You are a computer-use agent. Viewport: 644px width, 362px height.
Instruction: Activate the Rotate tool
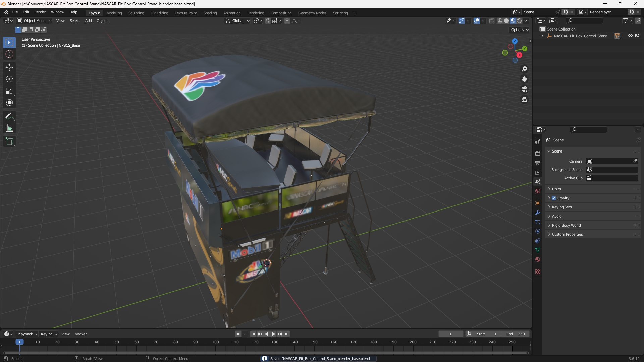pyautogui.click(x=9, y=79)
